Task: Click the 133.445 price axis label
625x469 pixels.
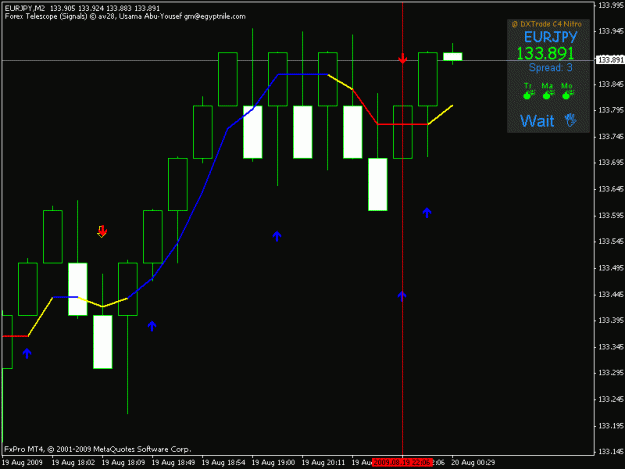Action: point(611,294)
